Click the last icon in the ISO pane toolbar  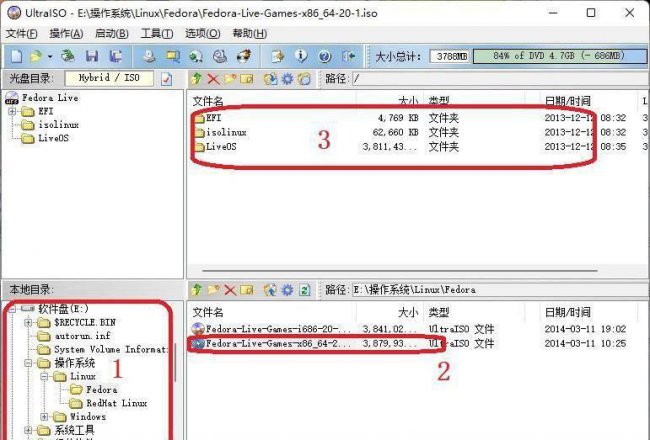pos(304,78)
